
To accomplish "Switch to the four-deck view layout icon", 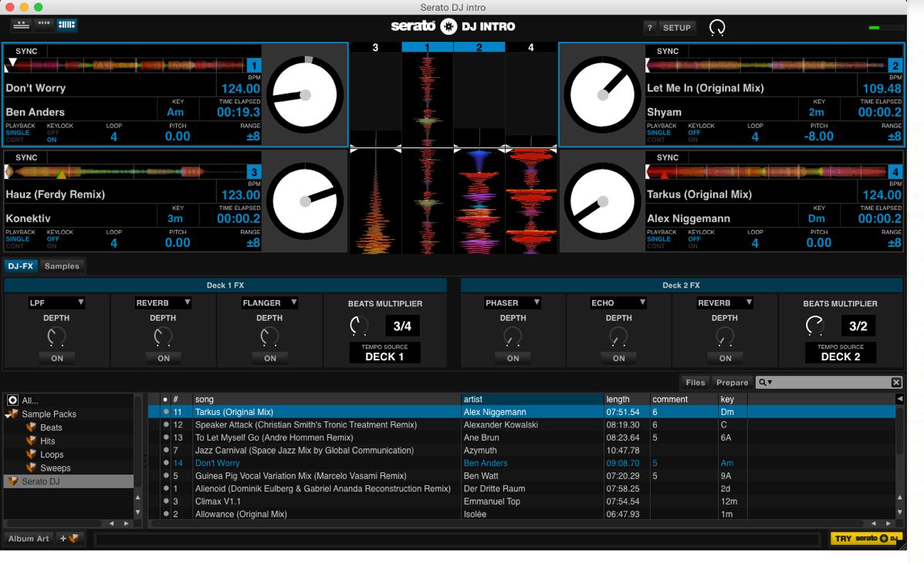I will pyautogui.click(x=67, y=25).
